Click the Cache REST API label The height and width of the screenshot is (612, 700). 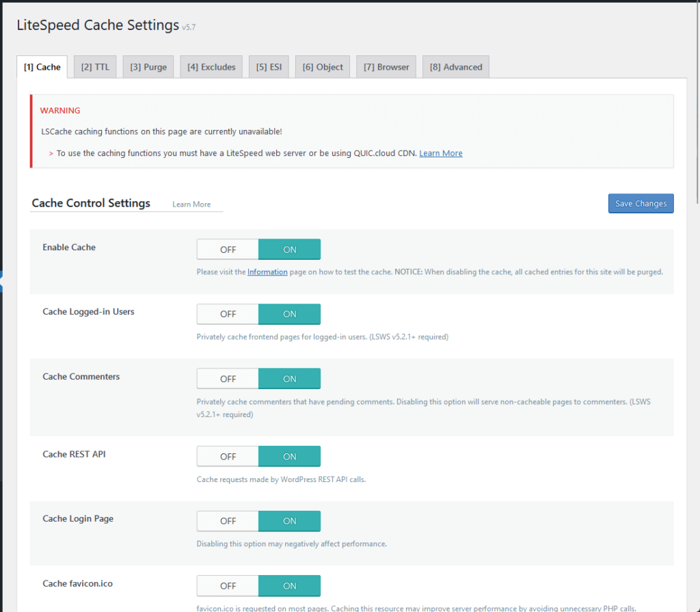[74, 454]
